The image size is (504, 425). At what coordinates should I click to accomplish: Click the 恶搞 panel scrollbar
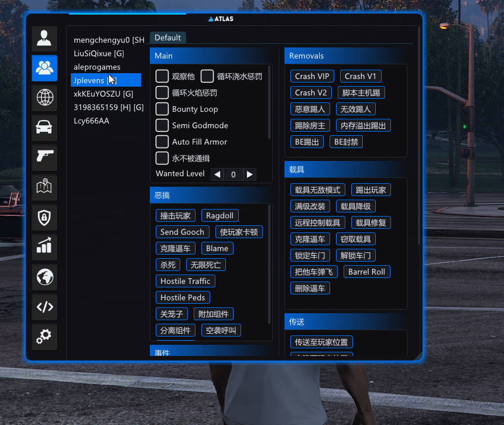pos(269,264)
